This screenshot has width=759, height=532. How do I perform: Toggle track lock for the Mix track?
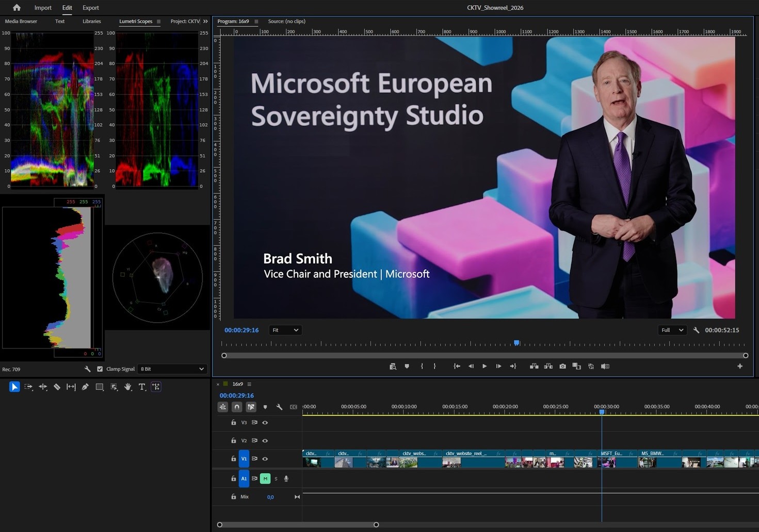pos(234,496)
